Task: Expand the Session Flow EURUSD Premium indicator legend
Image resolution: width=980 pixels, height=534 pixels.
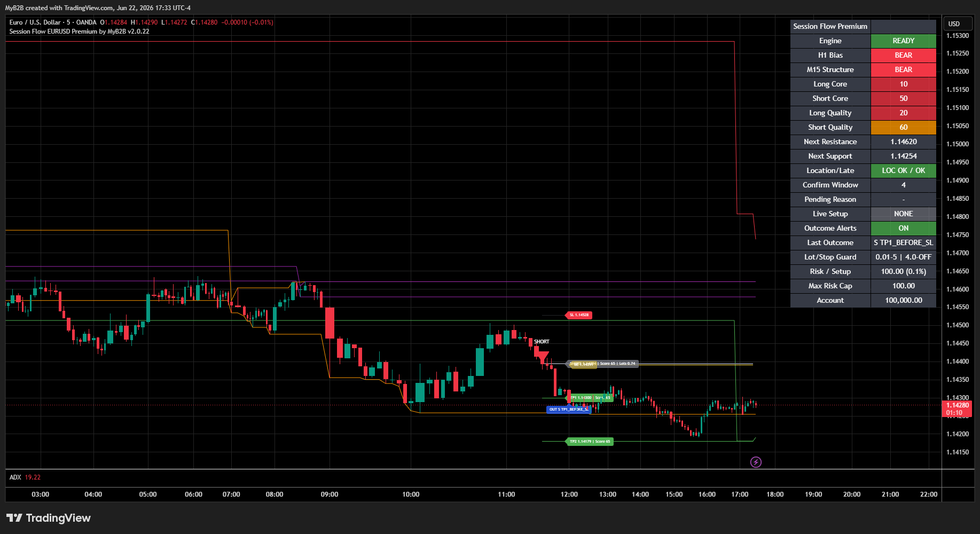Action: click(x=79, y=32)
